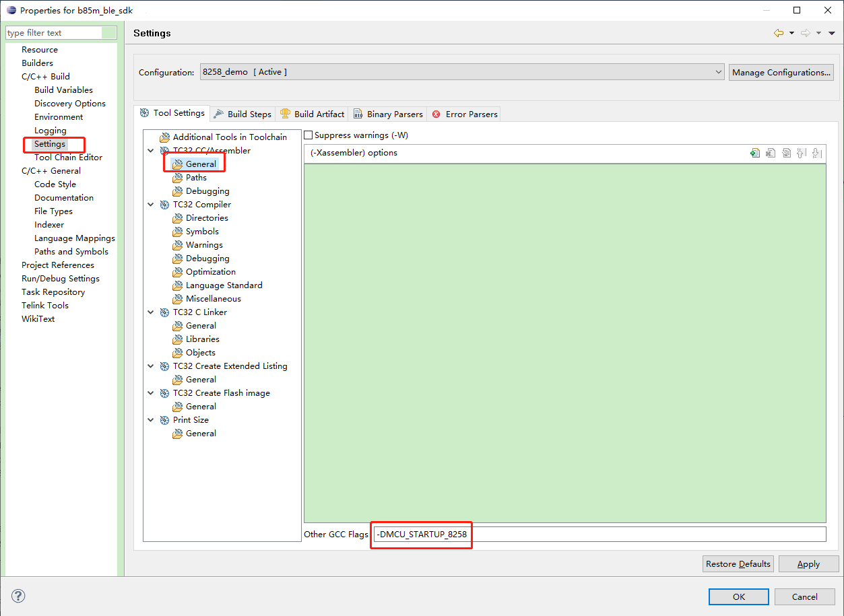The width and height of the screenshot is (844, 616).
Task: Click the Move Down icon in Xassembler toolbar
Action: [x=817, y=153]
